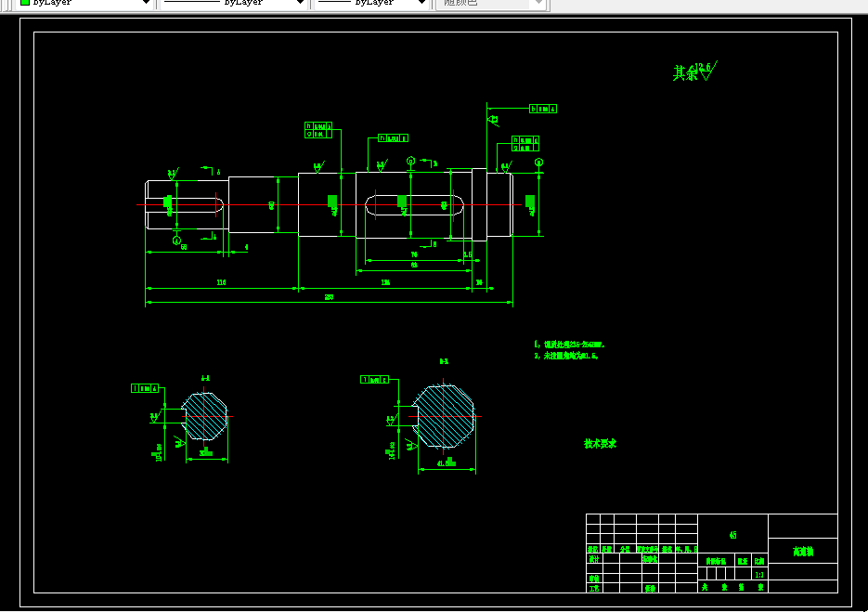Click the part name cell in title block
Screen dimensions: 868x612
[x=803, y=551]
